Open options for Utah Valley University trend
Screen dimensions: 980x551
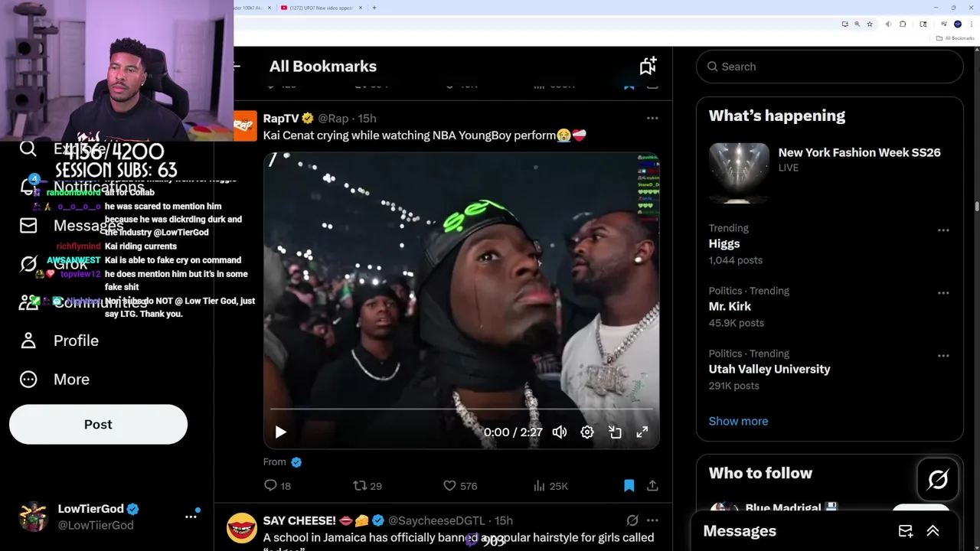coord(943,355)
